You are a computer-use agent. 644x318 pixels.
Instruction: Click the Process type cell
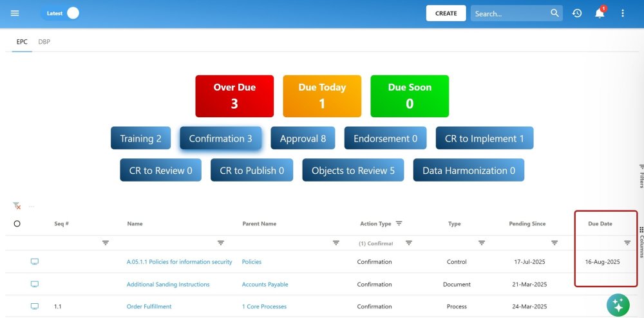pyautogui.click(x=457, y=306)
